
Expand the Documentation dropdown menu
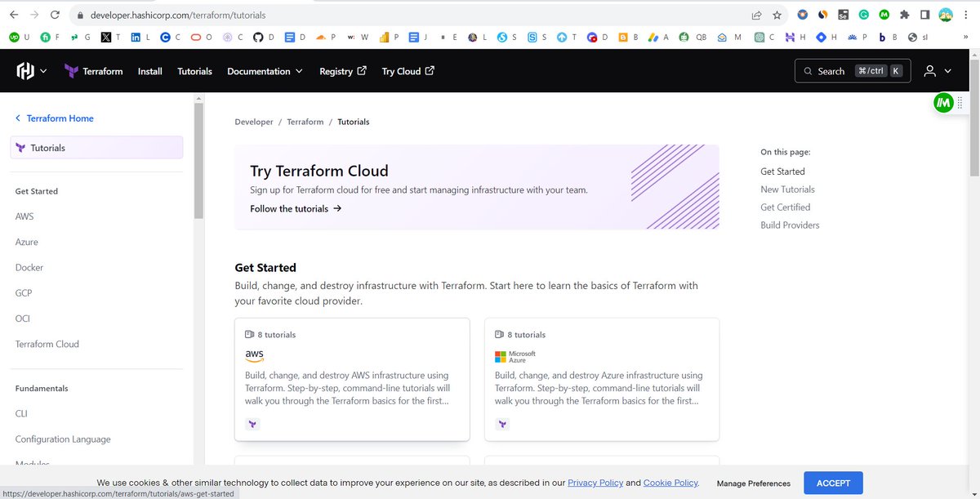[265, 71]
